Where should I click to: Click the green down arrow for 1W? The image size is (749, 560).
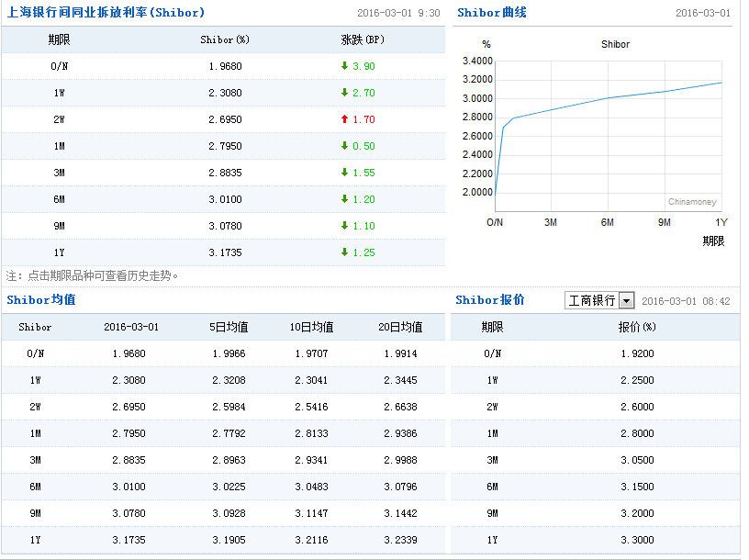pyautogui.click(x=344, y=93)
